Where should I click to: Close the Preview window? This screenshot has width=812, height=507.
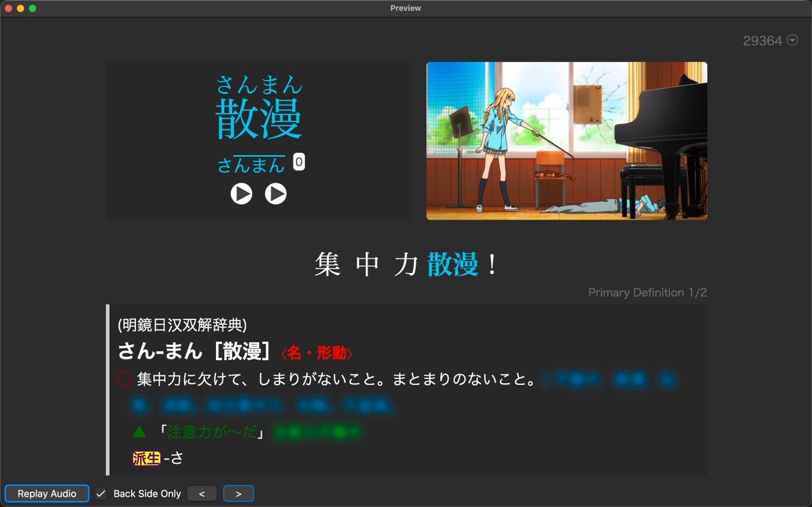(8, 8)
